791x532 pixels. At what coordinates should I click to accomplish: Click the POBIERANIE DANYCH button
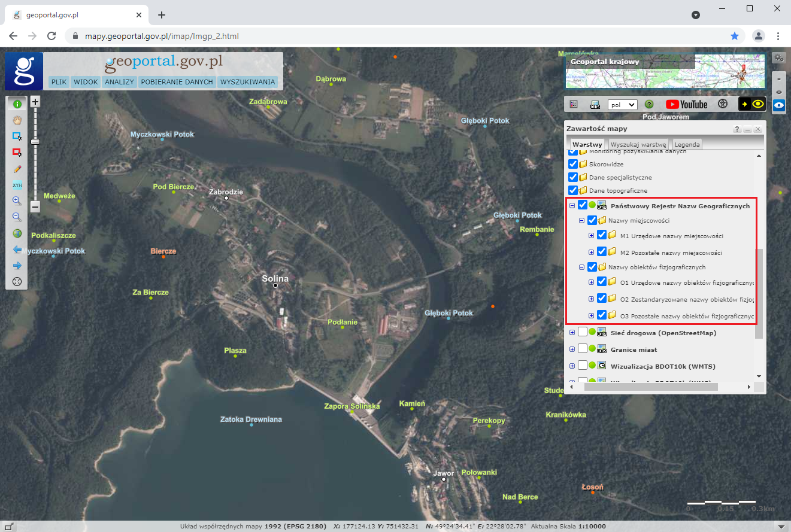pos(177,82)
